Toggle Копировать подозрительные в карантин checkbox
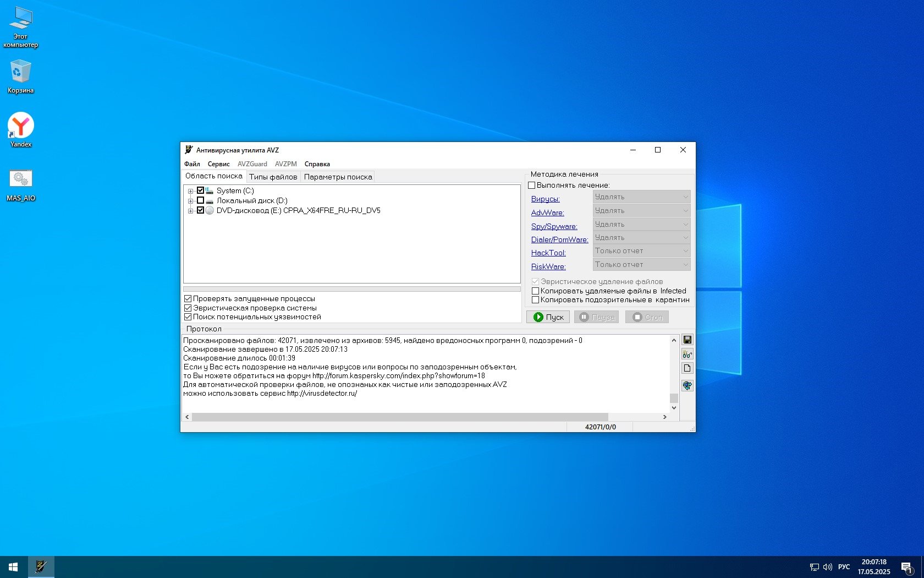Screen dimensions: 924x578 535,300
